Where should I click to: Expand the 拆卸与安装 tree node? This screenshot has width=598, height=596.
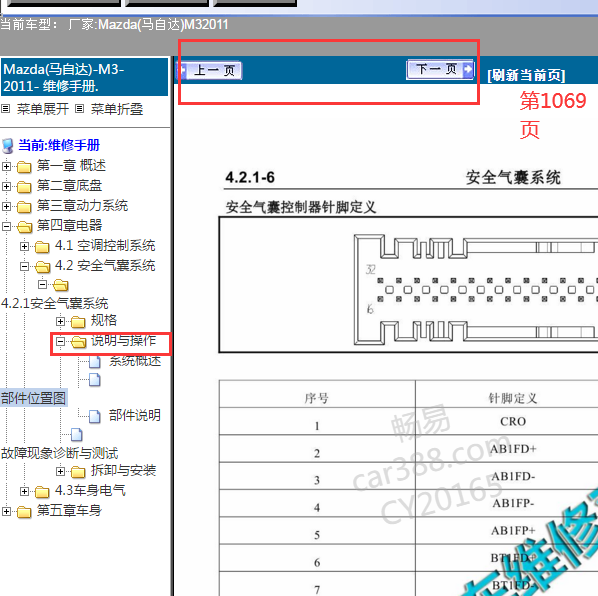[x=60, y=472]
